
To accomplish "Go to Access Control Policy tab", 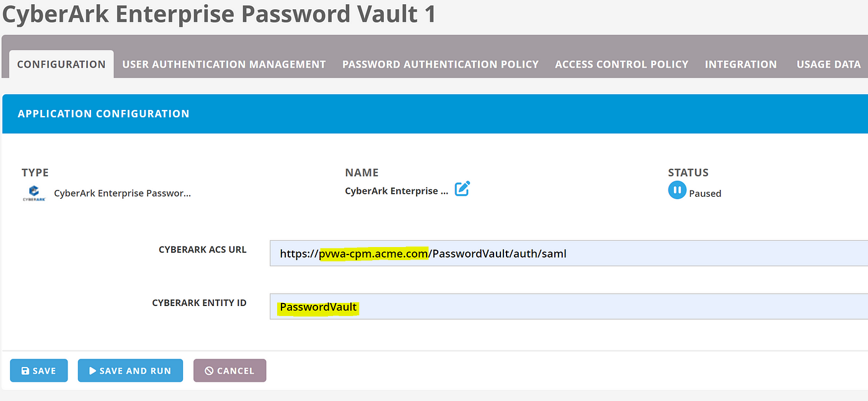I will [x=622, y=65].
